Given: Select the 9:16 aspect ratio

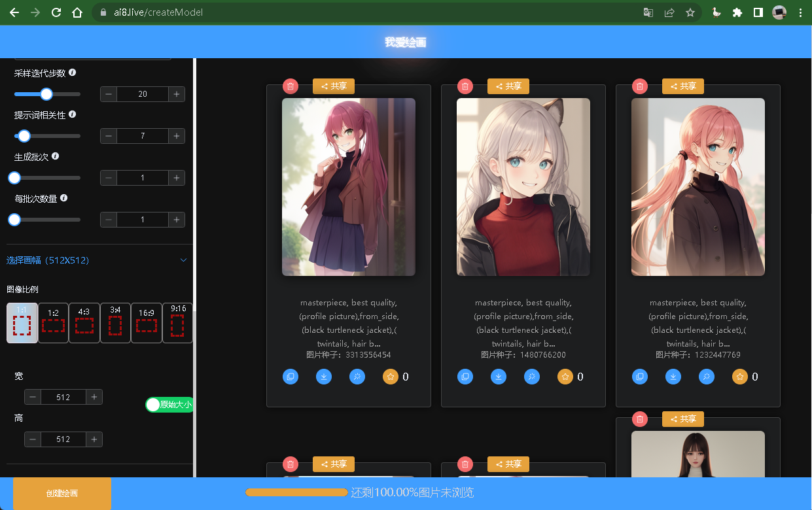Looking at the screenshot, I should click(x=177, y=323).
